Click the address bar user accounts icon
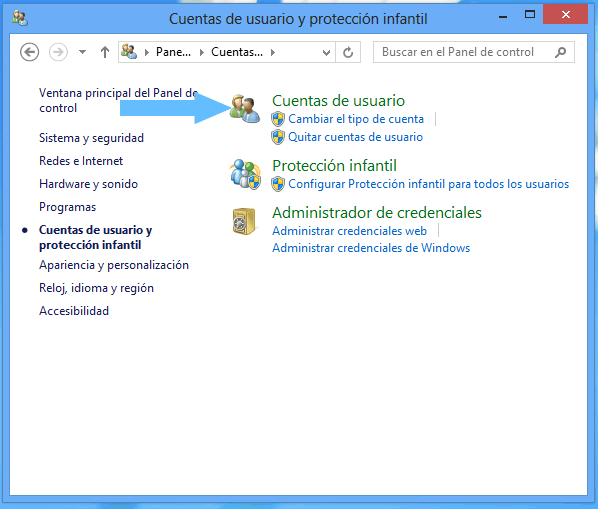598x509 pixels. click(x=129, y=51)
